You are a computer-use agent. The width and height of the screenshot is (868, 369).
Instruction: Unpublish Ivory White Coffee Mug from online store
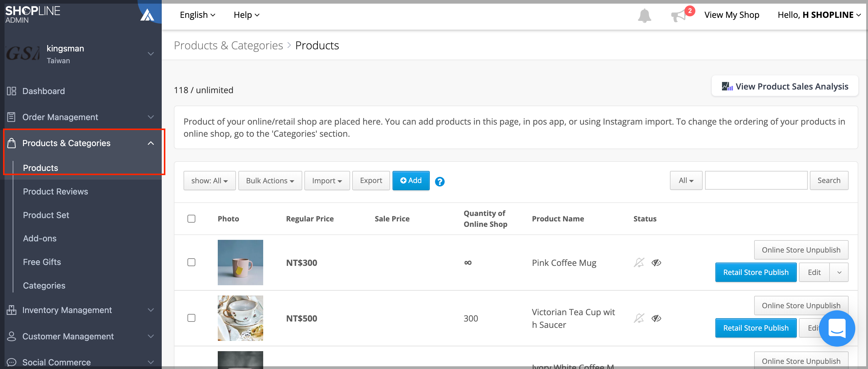801,361
